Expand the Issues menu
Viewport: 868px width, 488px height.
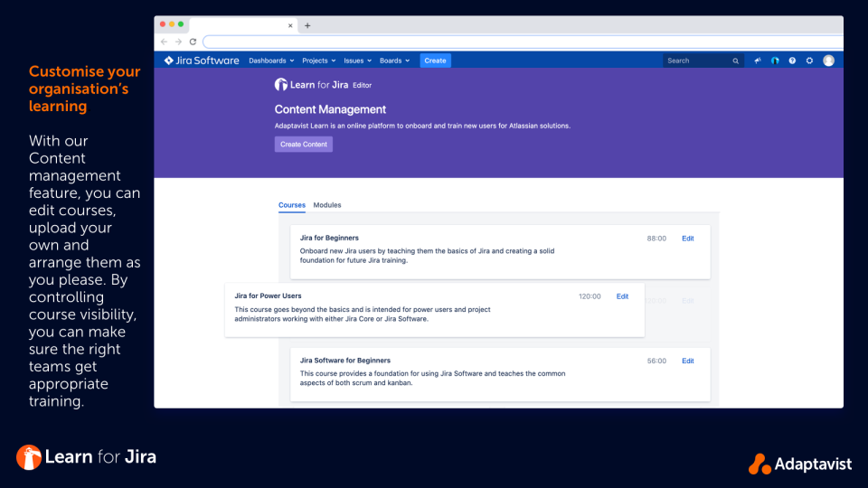point(358,61)
